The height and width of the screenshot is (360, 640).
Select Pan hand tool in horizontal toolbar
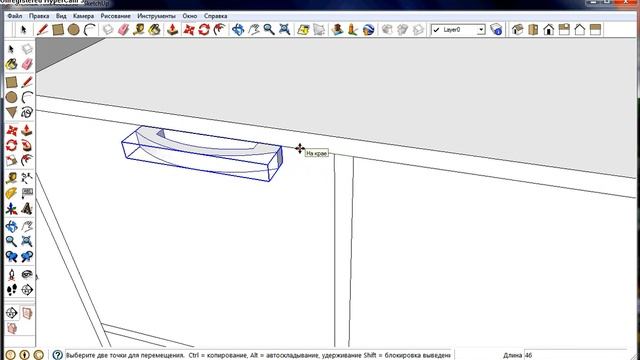click(253, 29)
